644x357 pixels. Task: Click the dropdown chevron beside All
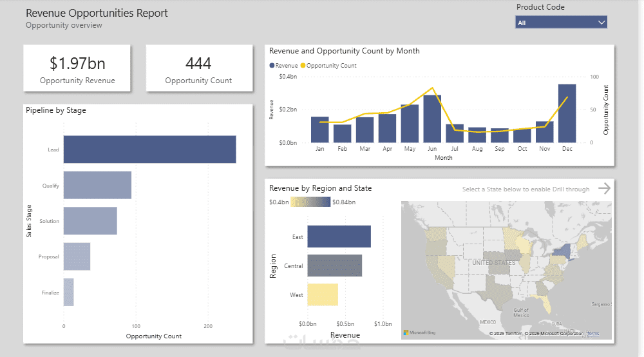point(601,23)
